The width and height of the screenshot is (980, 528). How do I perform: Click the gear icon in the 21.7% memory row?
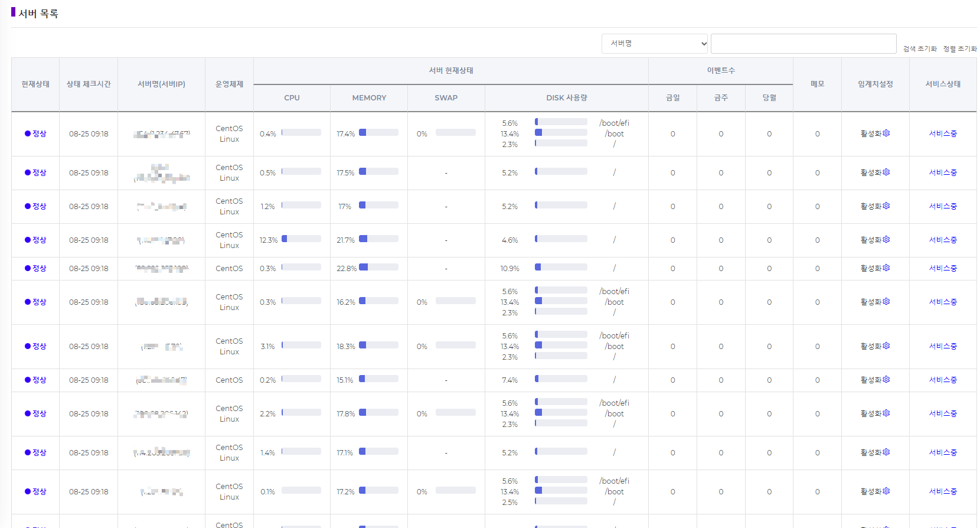point(886,240)
